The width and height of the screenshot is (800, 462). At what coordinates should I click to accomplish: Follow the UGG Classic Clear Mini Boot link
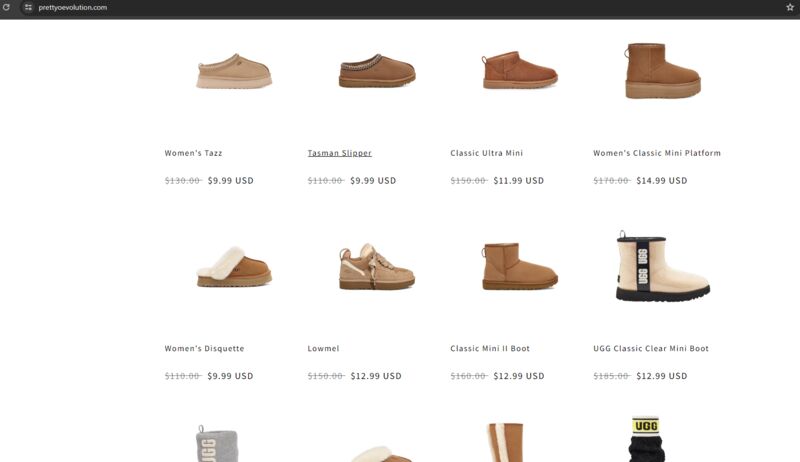[x=651, y=348]
